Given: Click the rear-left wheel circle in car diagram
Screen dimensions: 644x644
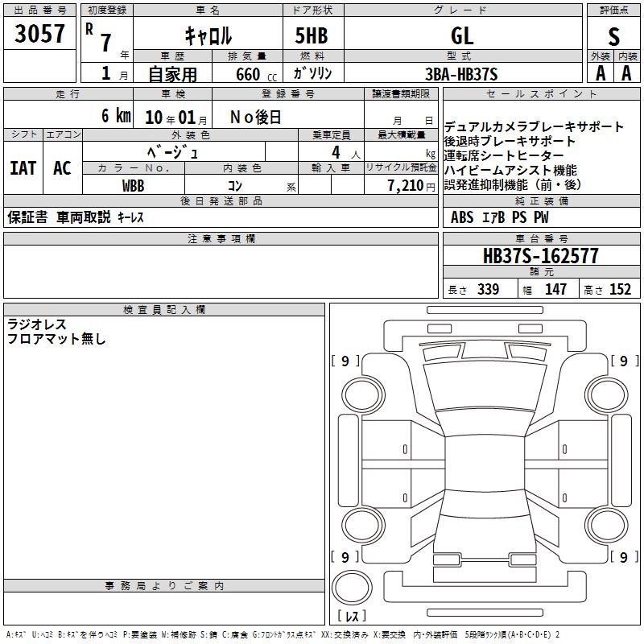Looking at the screenshot, I should (x=363, y=525).
